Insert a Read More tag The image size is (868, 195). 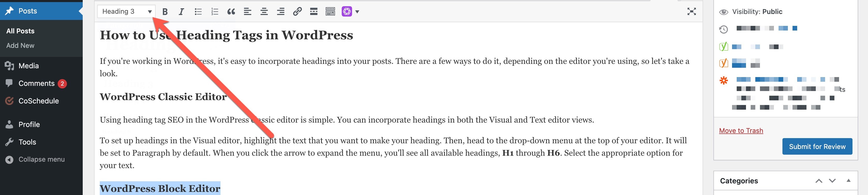pos(314,12)
